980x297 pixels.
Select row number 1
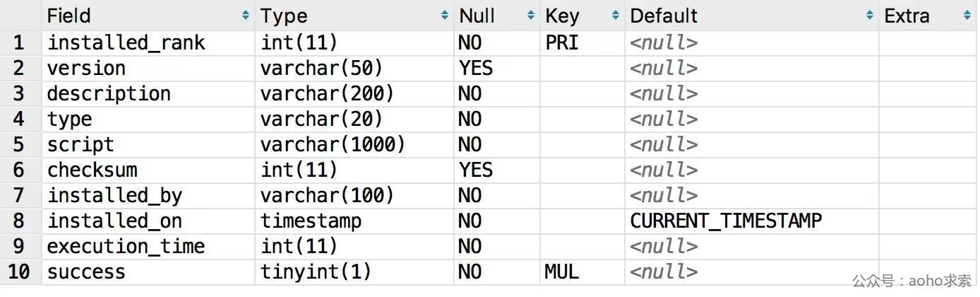pos(19,42)
